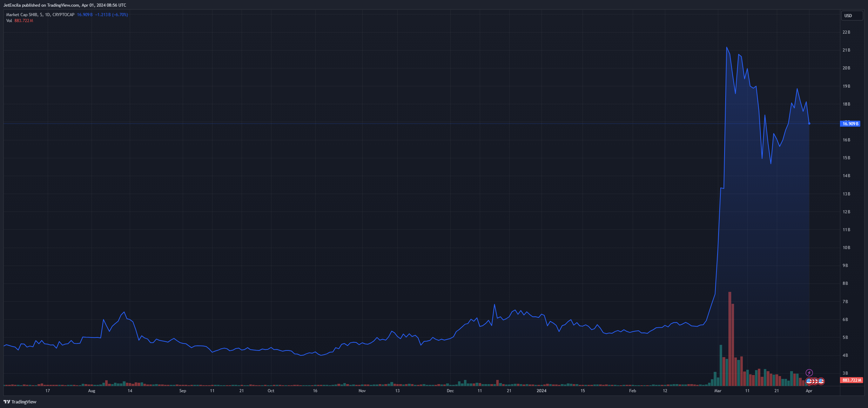Click the Dec label on time axis
The image size is (868, 408).
click(x=450, y=391)
